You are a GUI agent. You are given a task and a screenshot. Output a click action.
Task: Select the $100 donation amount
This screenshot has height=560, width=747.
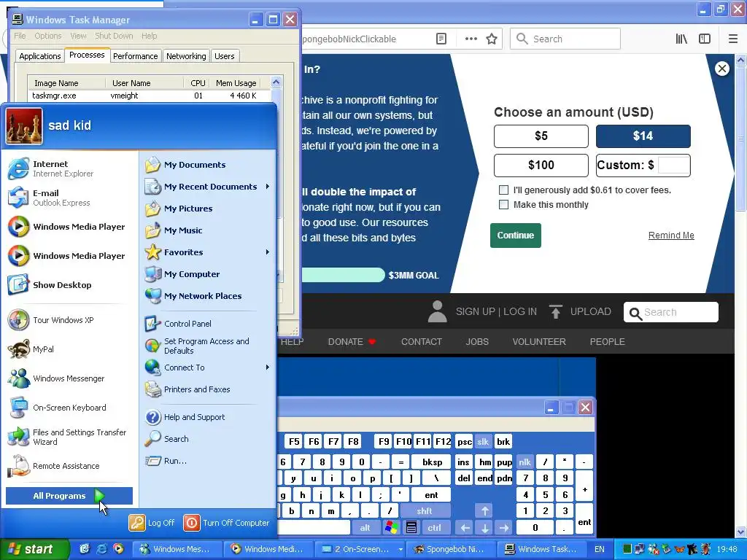[x=541, y=166]
